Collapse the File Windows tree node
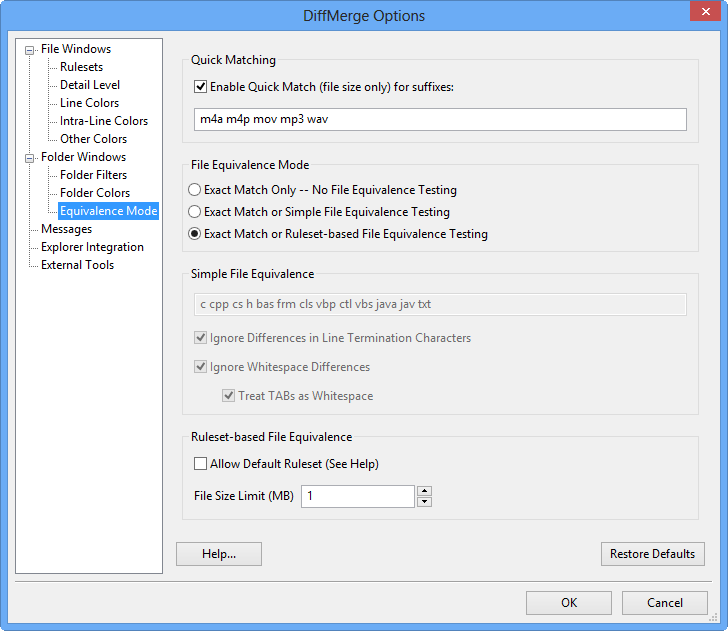The width and height of the screenshot is (728, 631). (30, 49)
